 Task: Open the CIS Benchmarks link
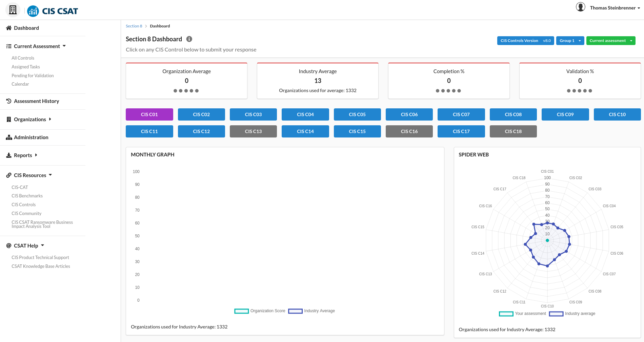coord(27,196)
